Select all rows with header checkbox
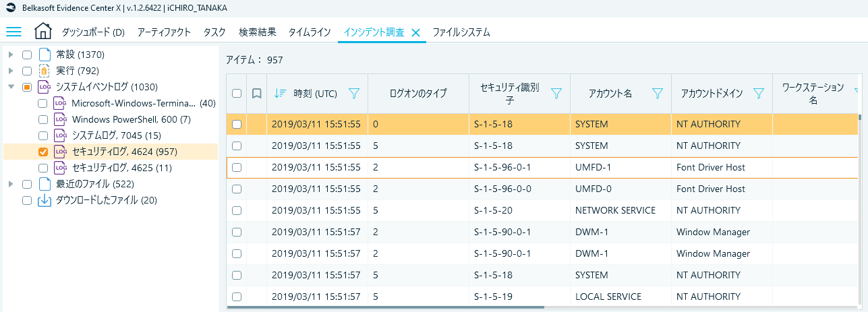 coord(237,94)
